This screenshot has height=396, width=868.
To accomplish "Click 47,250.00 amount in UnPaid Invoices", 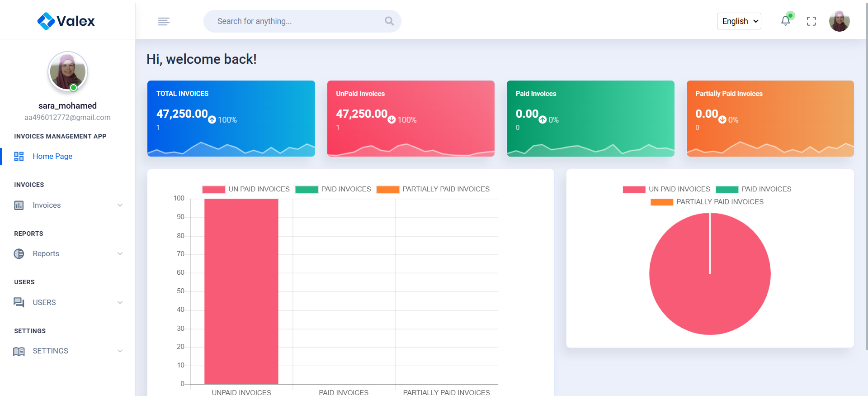I will pos(362,114).
